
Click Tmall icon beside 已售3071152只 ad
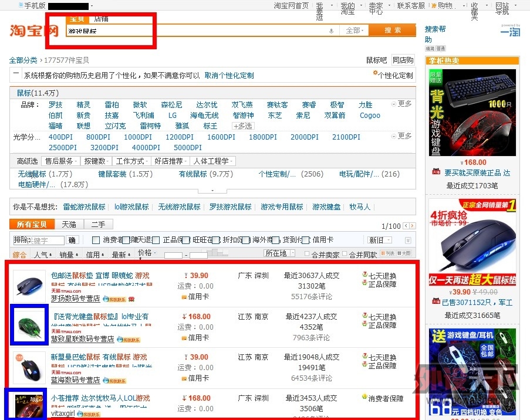[436, 301]
